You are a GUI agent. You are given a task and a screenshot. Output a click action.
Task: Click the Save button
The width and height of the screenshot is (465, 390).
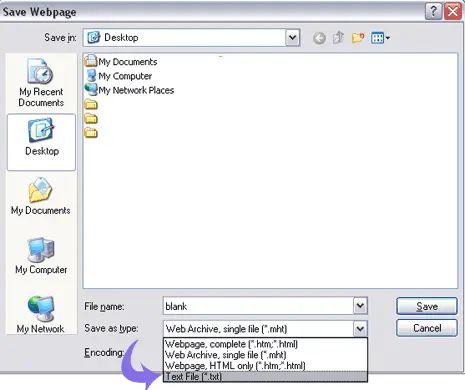pyautogui.click(x=427, y=306)
